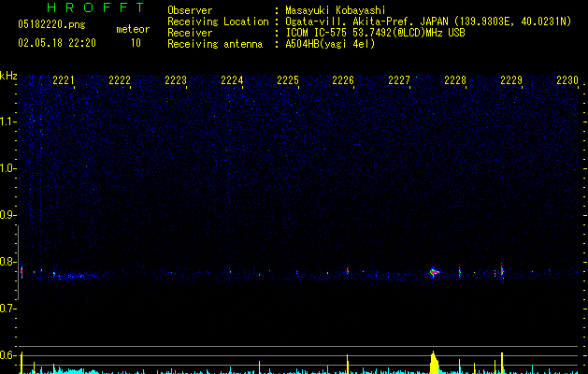The height and width of the screenshot is (374, 588).
Task: Click the 0.7 kHz axis label
Action: point(7,309)
